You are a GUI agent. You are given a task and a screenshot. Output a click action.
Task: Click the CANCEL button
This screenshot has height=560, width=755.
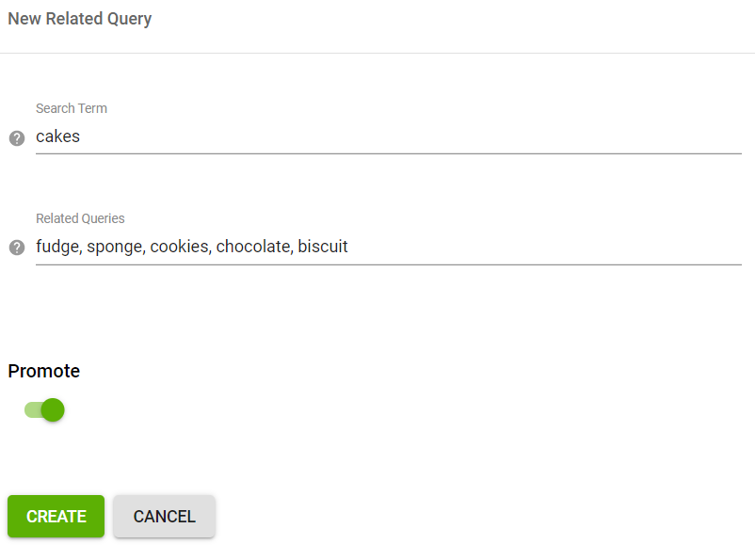164,516
